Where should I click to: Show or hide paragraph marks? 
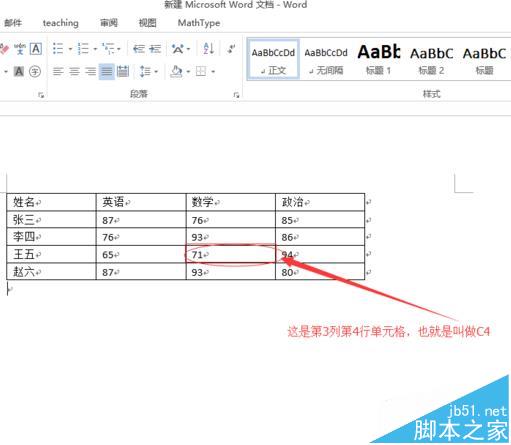click(x=231, y=49)
